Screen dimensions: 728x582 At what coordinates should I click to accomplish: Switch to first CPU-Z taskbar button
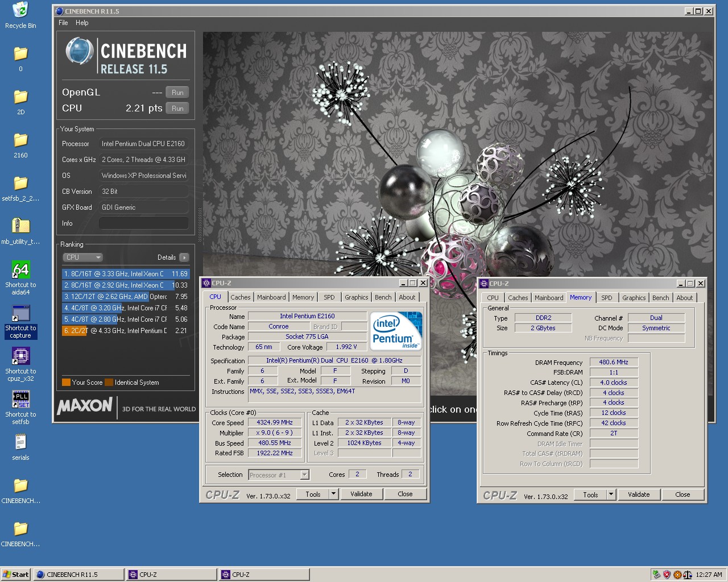pos(171,575)
